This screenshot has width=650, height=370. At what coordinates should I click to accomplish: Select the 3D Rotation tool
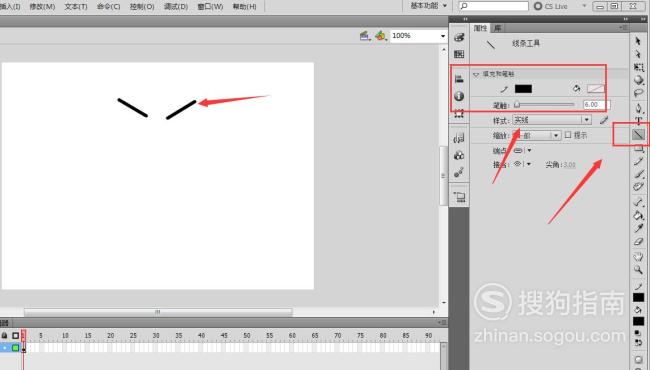(x=638, y=80)
